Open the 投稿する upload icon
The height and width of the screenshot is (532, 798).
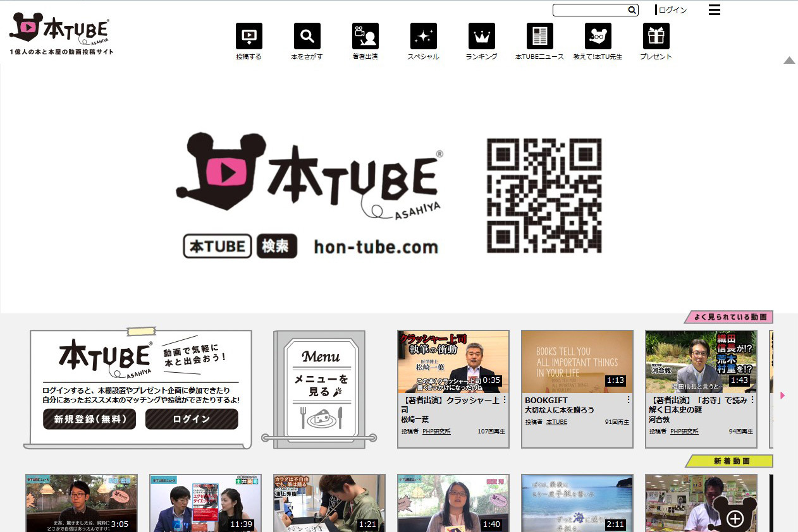[249, 36]
